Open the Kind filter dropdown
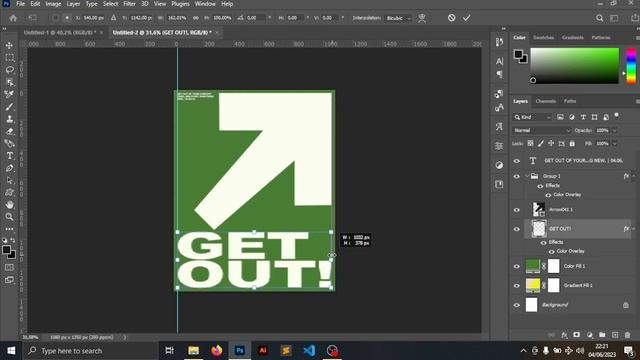640x360 pixels. (x=532, y=117)
